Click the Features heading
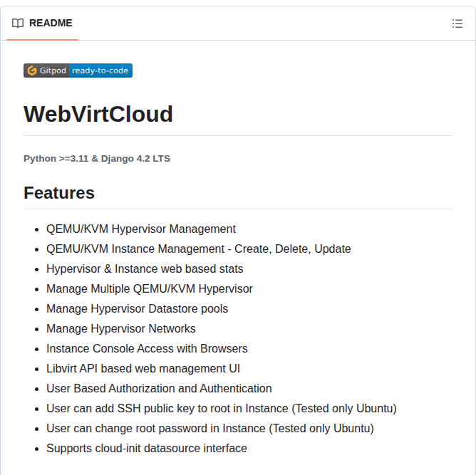 point(59,193)
